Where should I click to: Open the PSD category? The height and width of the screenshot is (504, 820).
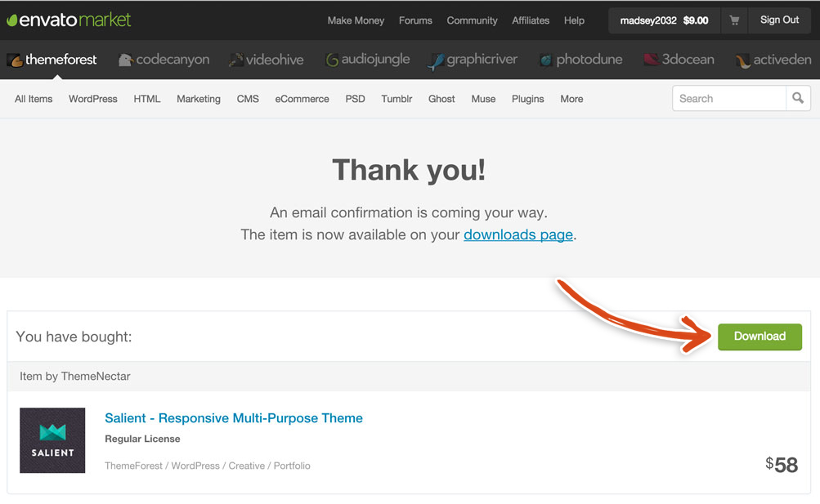[x=355, y=99]
